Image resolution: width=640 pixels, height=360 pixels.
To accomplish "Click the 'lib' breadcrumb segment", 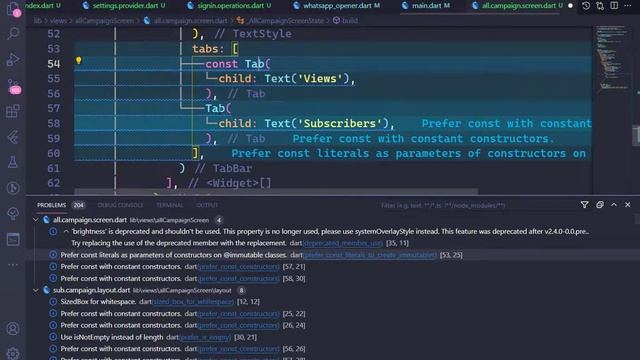I will pos(38,20).
